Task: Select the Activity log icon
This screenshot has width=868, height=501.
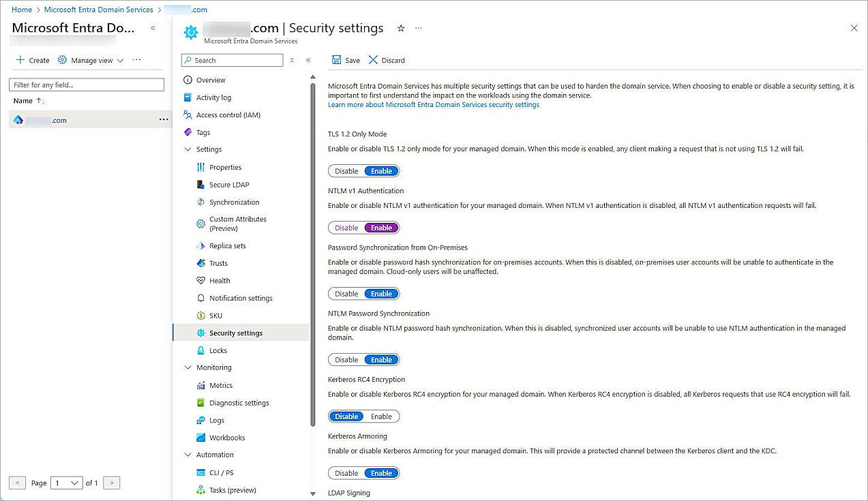Action: pos(188,97)
